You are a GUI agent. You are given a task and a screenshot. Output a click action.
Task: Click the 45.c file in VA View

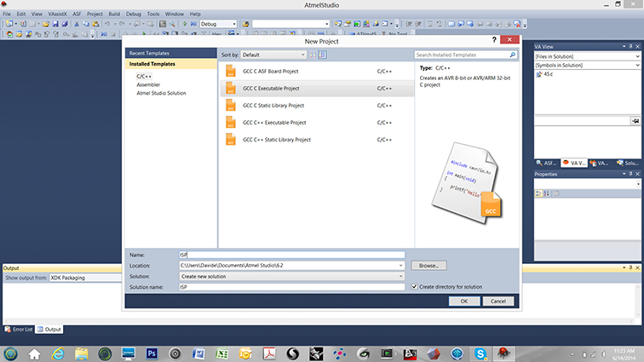(x=548, y=74)
